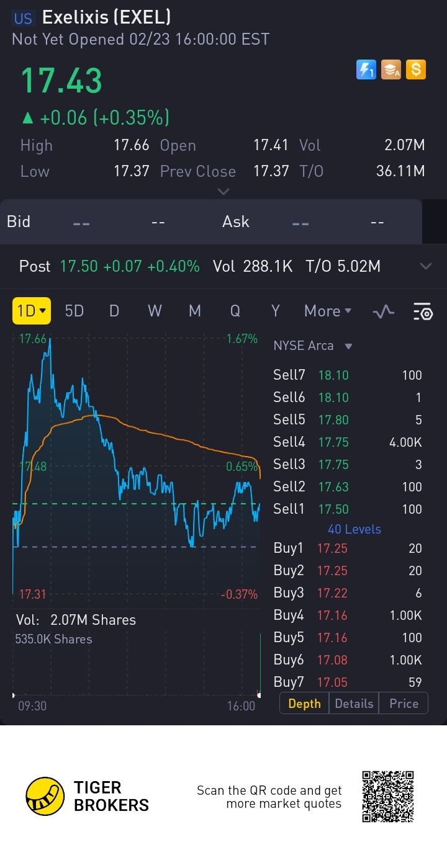Tap the Buy3 17.22 order row
447x868 pixels.
pyautogui.click(x=348, y=593)
